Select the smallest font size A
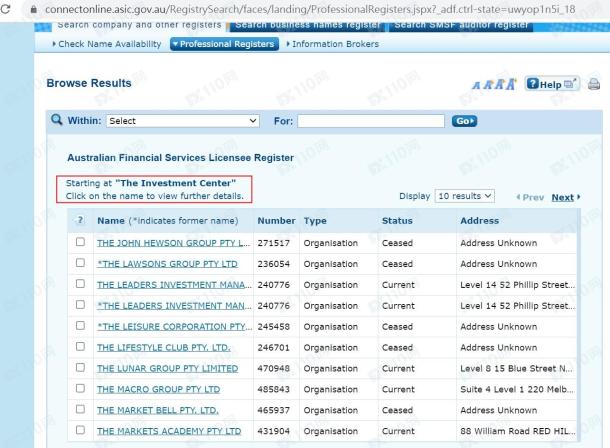The image size is (610, 448). coord(476,85)
